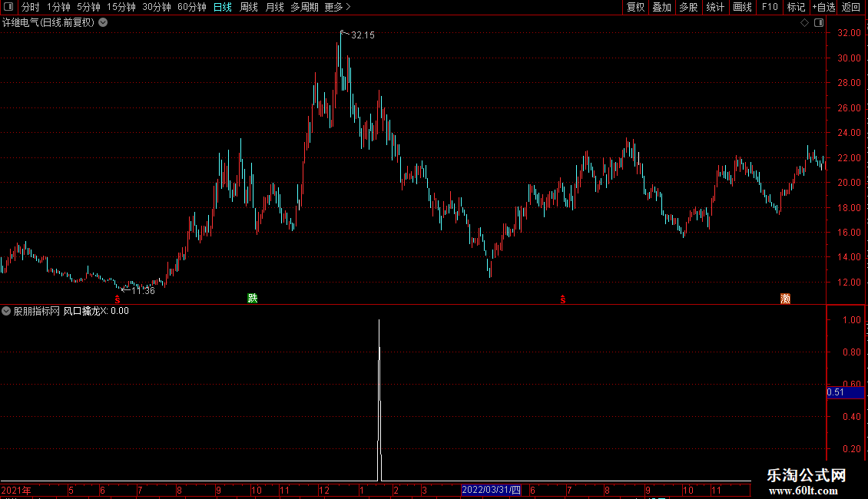The width and height of the screenshot is (868, 499).
Task: Click the 32.15 high price label
Action: [363, 35]
